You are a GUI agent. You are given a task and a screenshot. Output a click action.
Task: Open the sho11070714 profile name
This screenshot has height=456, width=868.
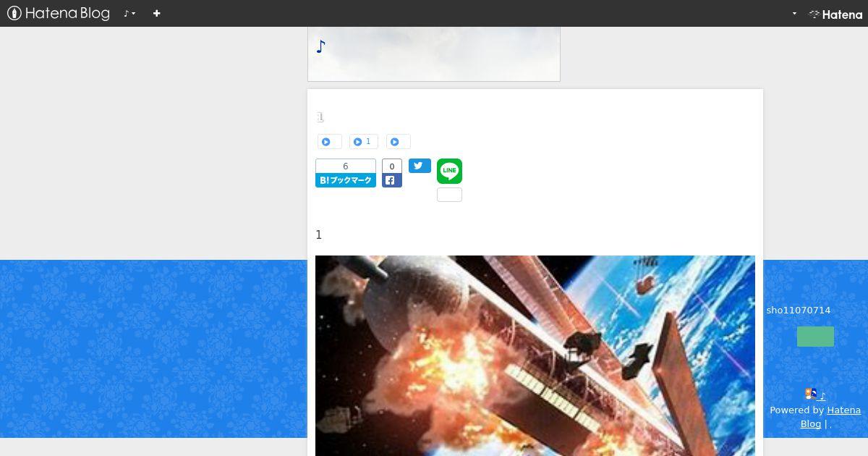(799, 310)
